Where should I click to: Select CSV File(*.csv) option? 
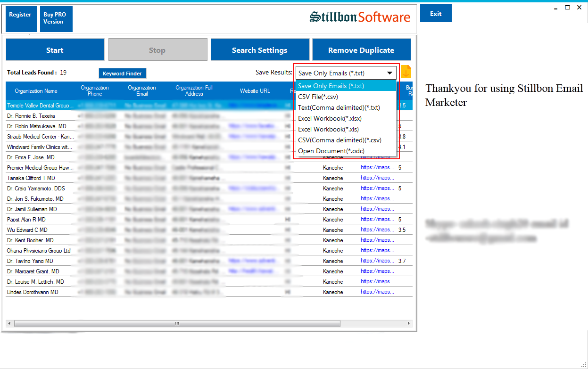[346, 97]
